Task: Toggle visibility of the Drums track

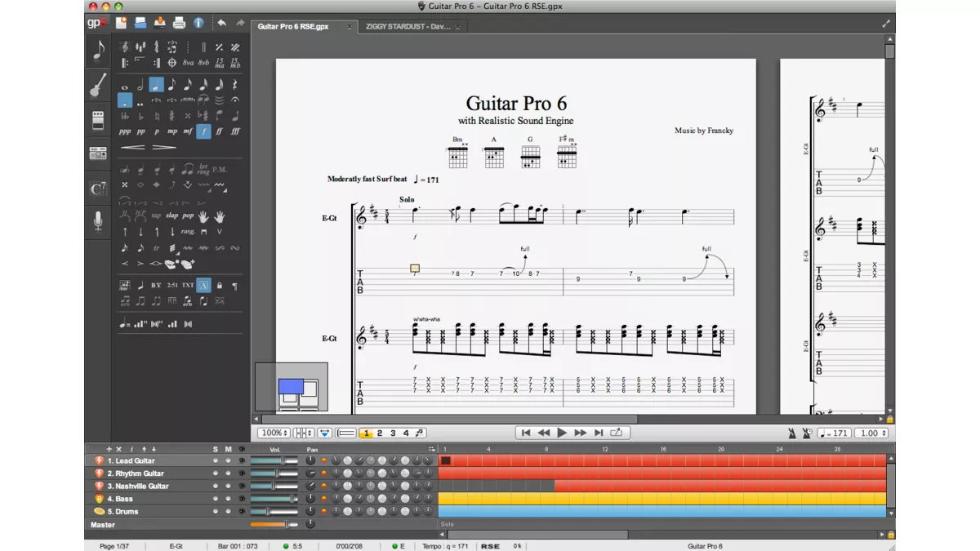Action: 241,512
